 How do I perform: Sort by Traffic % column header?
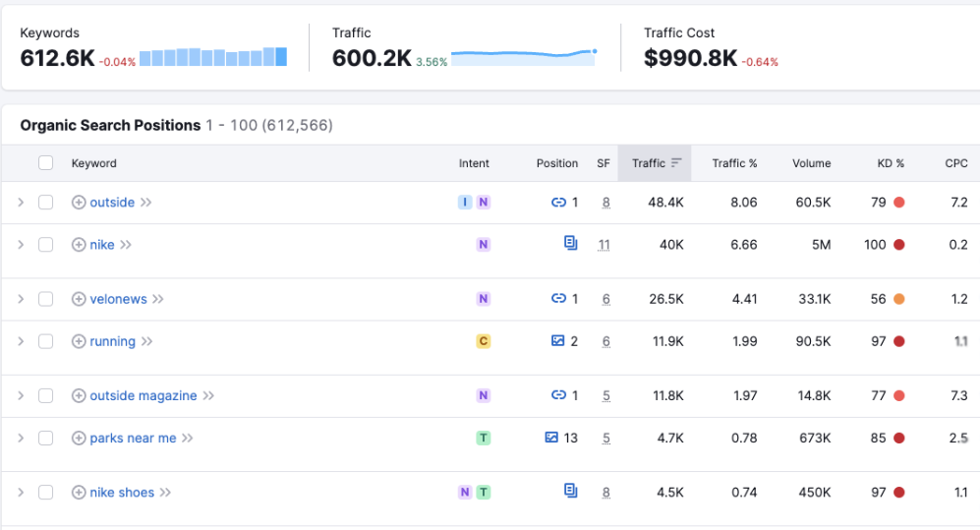(x=734, y=163)
